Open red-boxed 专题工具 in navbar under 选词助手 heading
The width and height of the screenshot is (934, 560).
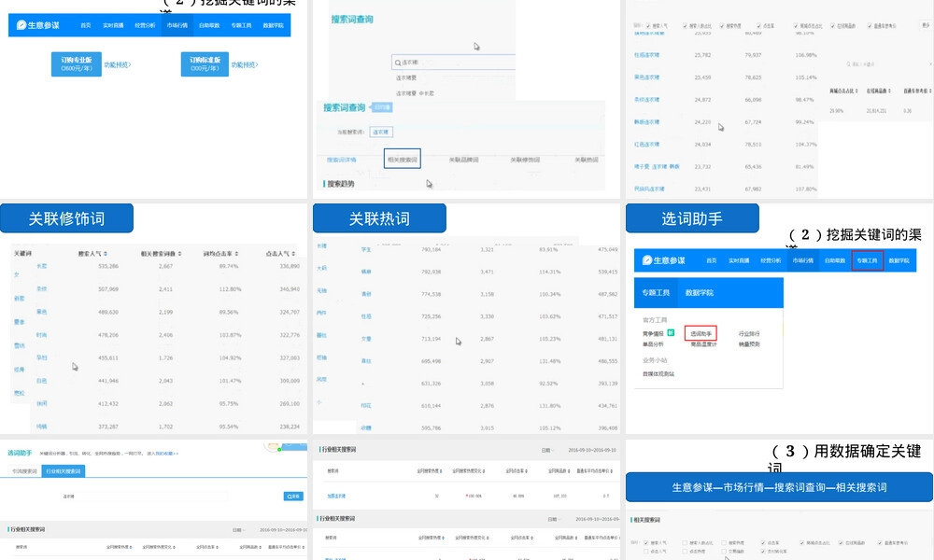tap(868, 260)
